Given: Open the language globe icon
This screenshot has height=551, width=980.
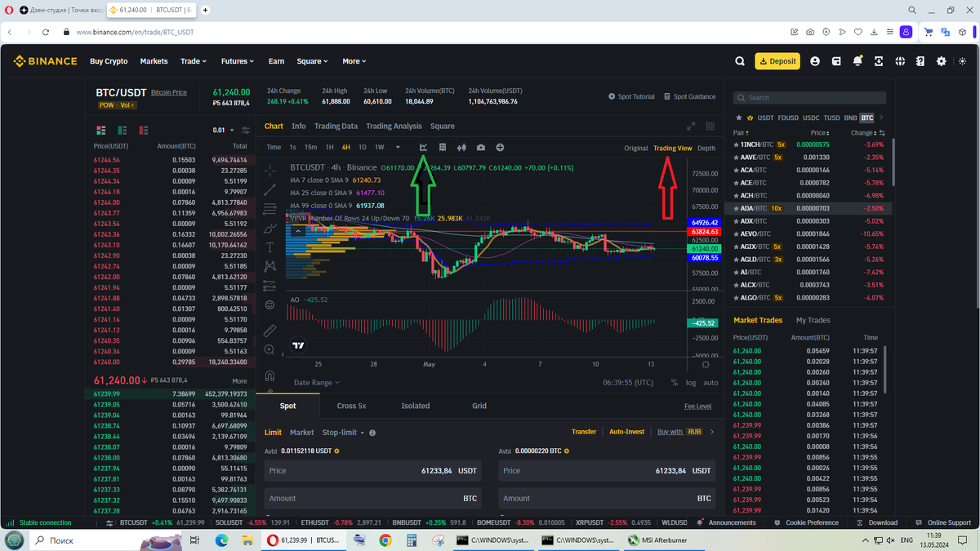Looking at the screenshot, I should [x=900, y=61].
